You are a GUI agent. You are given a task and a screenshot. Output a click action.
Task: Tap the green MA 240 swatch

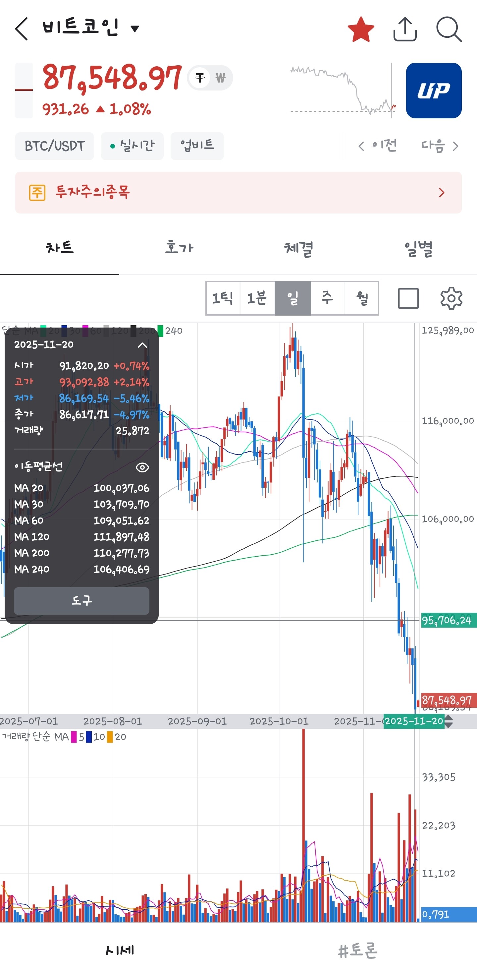click(x=160, y=331)
